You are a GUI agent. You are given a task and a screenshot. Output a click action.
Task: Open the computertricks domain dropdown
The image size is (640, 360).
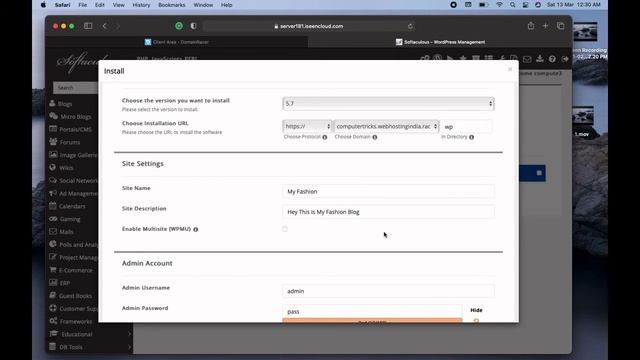[386, 126]
